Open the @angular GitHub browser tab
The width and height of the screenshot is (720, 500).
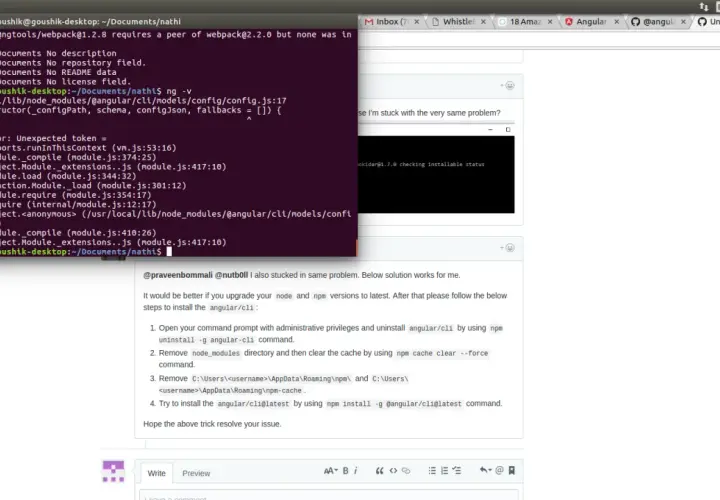658,22
